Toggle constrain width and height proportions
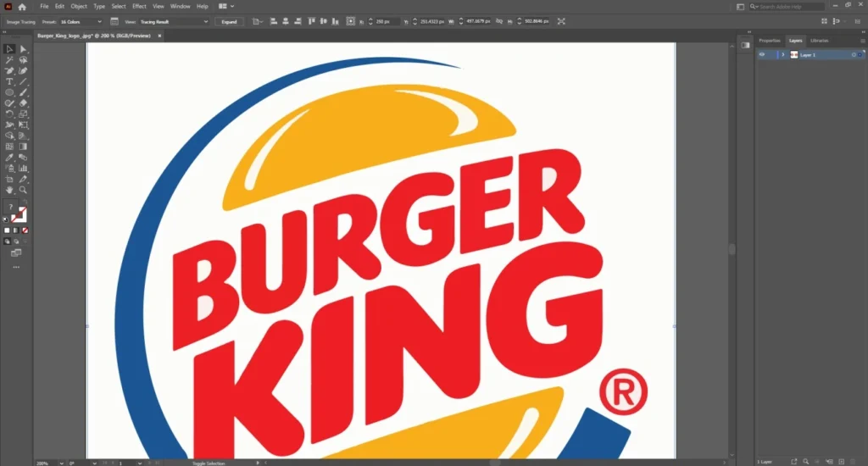This screenshot has height=466, width=868. point(498,21)
